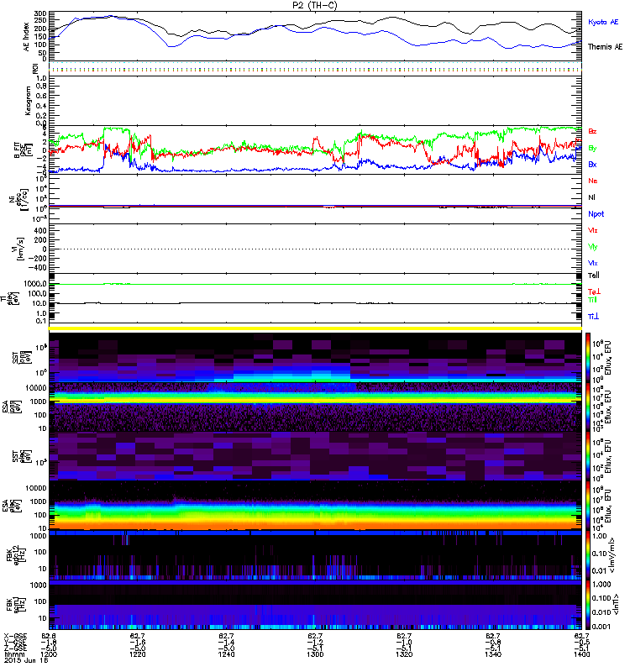Click the red Te⊥ legend label

[594, 291]
